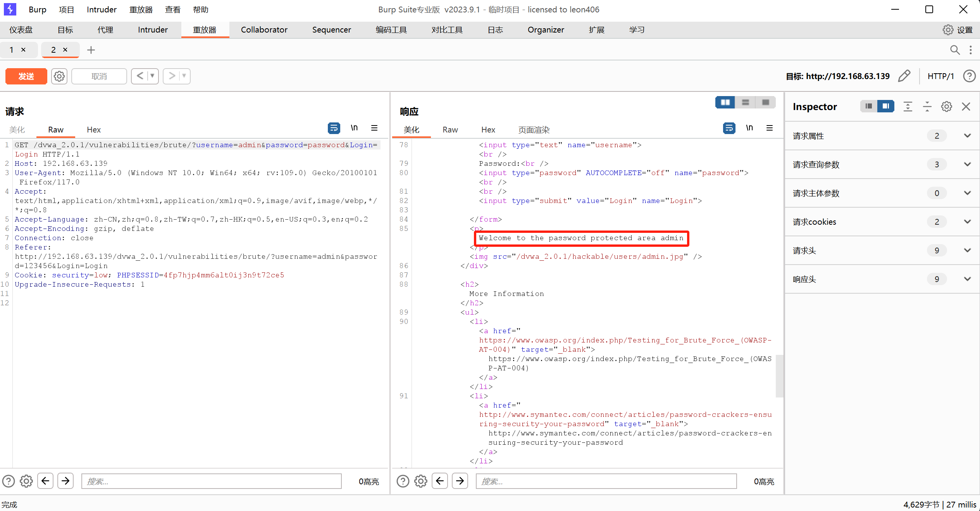This screenshot has height=511, width=980.
Task: Open request search help icon
Action: [9, 481]
